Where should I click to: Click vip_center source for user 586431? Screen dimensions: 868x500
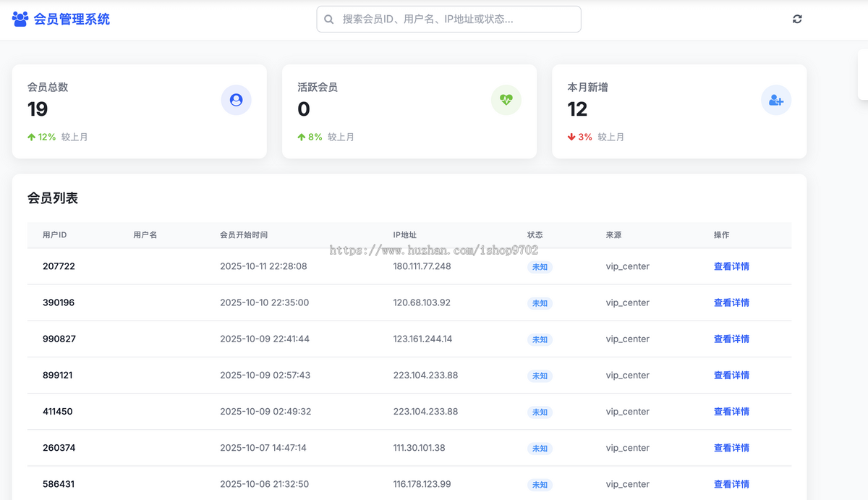[x=628, y=484]
